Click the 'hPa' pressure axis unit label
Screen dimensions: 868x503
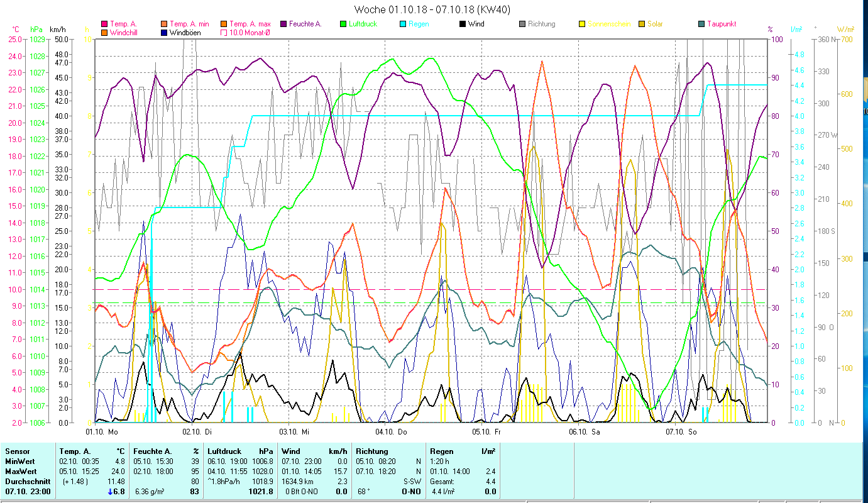point(36,29)
